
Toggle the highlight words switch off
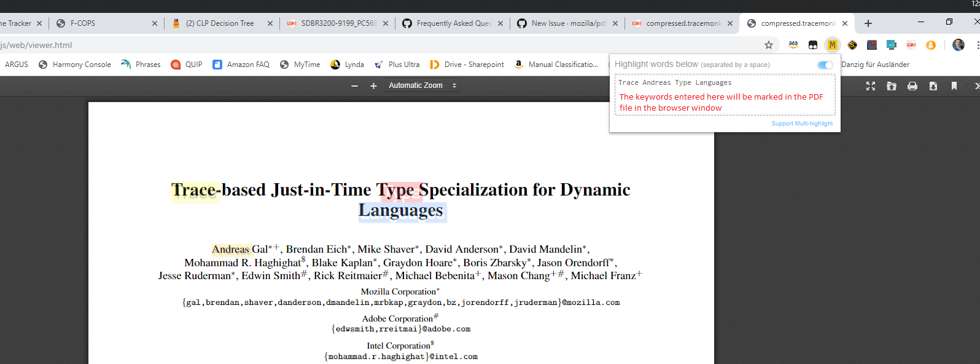(x=825, y=65)
